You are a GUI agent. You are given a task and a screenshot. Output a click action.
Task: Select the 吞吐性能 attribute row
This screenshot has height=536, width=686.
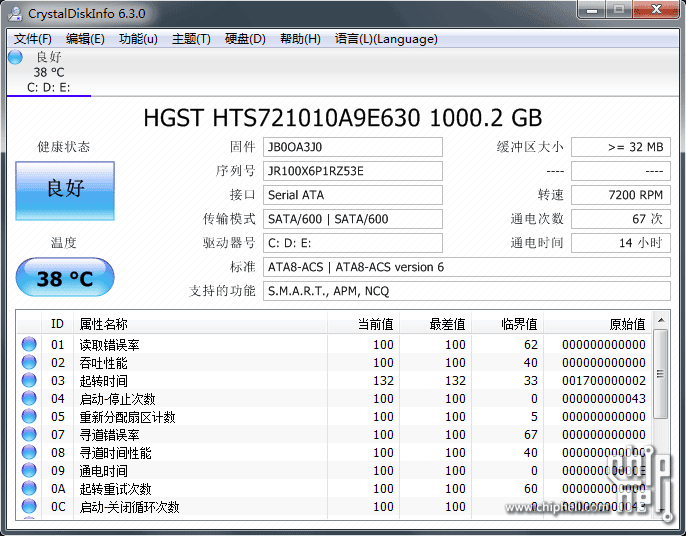[335, 362]
